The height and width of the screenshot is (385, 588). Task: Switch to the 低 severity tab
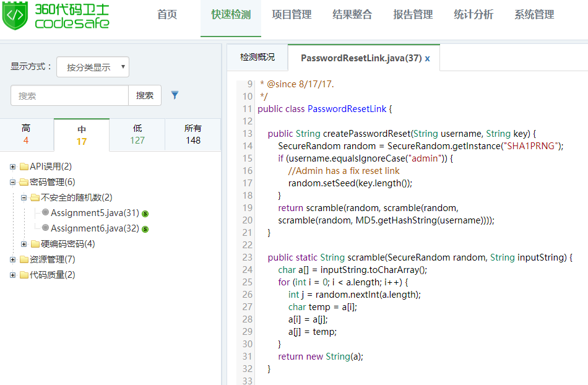pyautogui.click(x=137, y=134)
